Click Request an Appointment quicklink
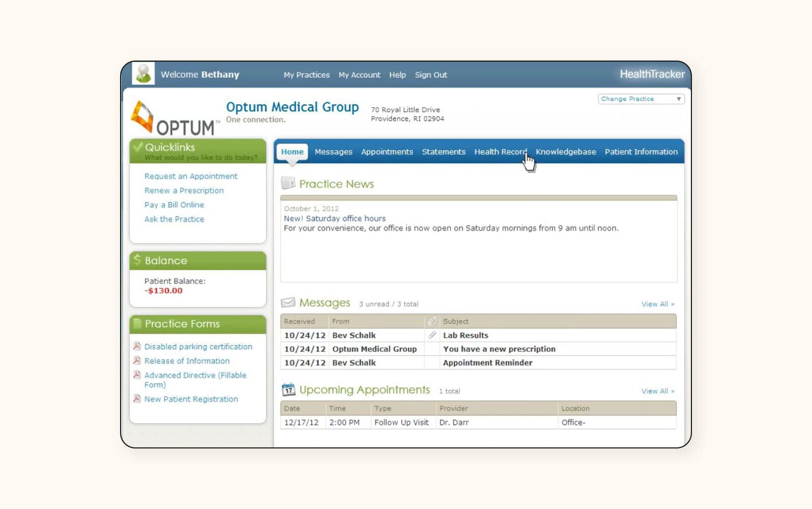The height and width of the screenshot is (509, 812). pyautogui.click(x=191, y=176)
